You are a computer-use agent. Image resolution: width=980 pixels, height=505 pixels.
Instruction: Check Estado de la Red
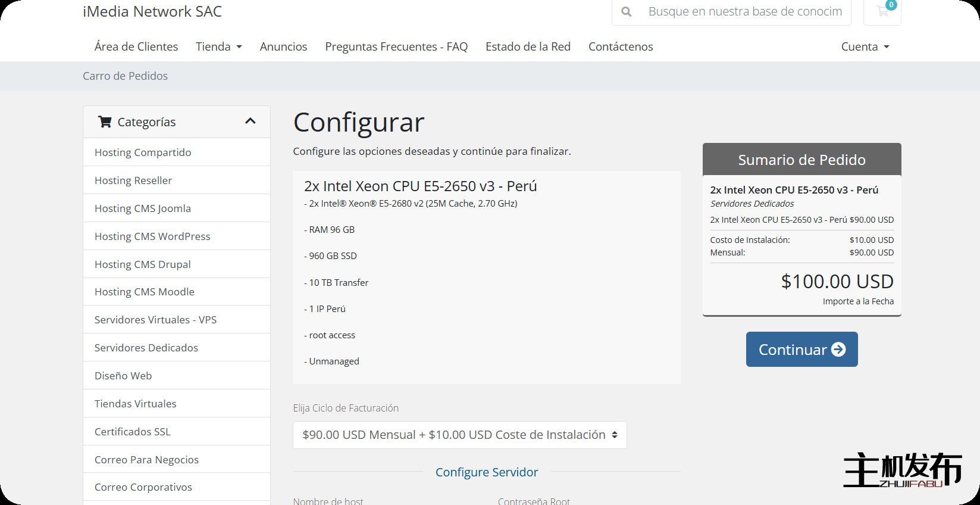tap(528, 46)
